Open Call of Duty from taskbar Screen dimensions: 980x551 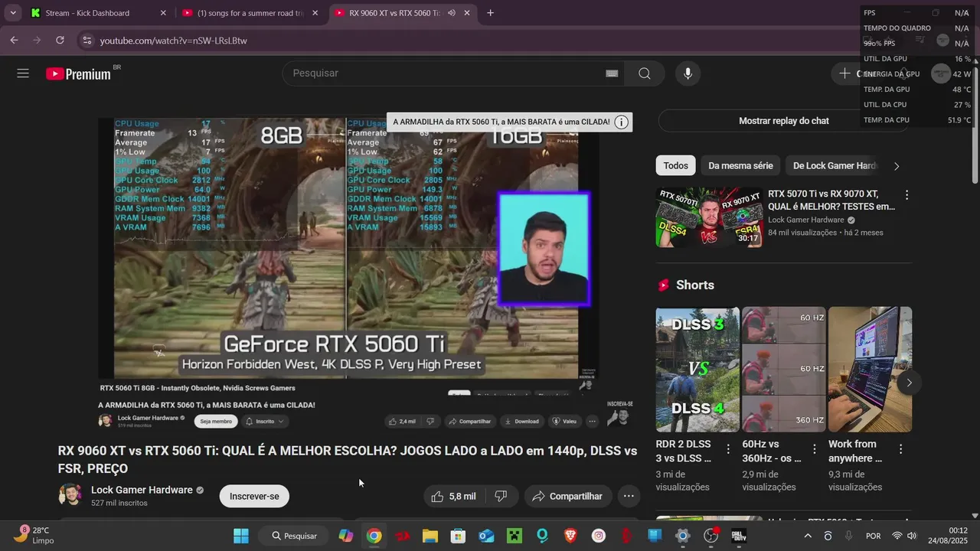739,536
